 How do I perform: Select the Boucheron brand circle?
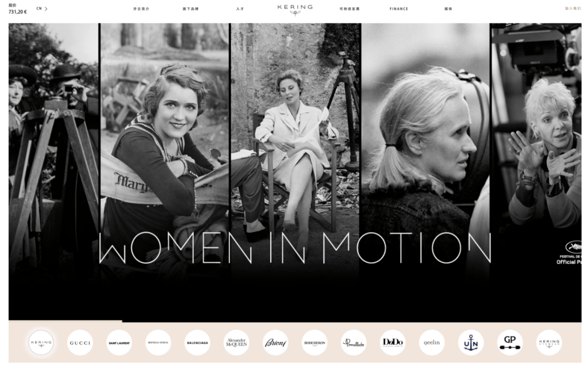click(x=315, y=343)
